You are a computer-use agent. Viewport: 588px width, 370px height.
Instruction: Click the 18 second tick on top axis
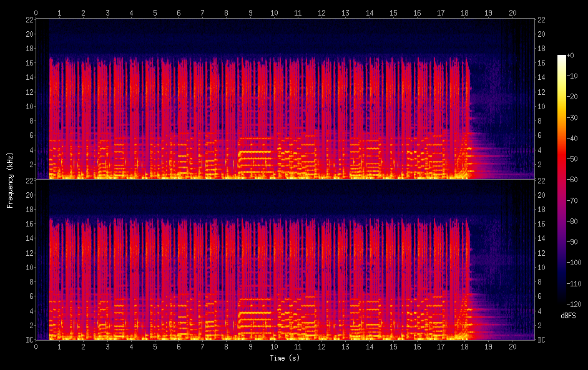click(464, 12)
